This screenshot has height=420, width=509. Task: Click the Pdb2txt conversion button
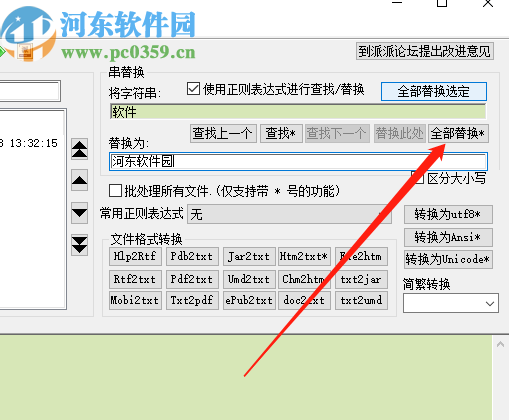coord(192,256)
